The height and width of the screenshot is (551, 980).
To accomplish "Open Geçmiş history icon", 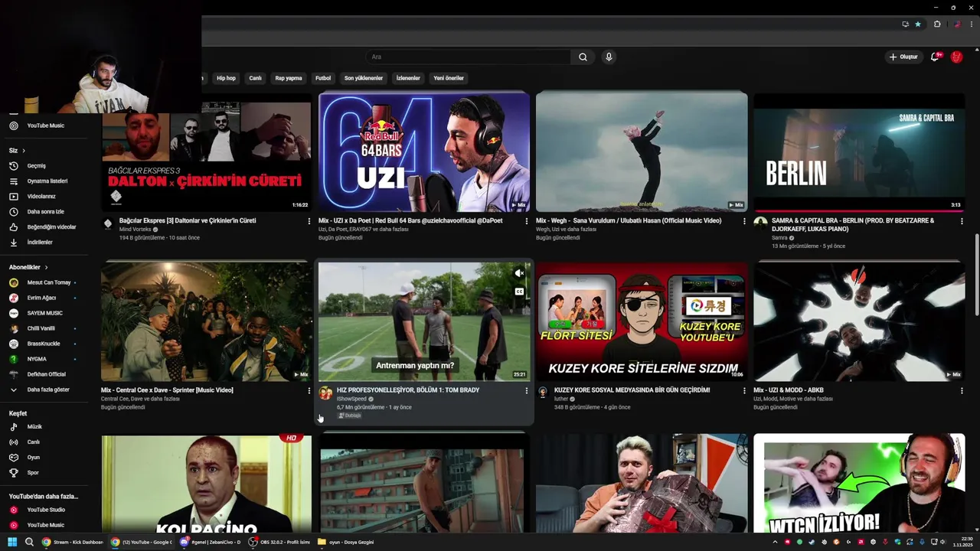I will pyautogui.click(x=13, y=166).
